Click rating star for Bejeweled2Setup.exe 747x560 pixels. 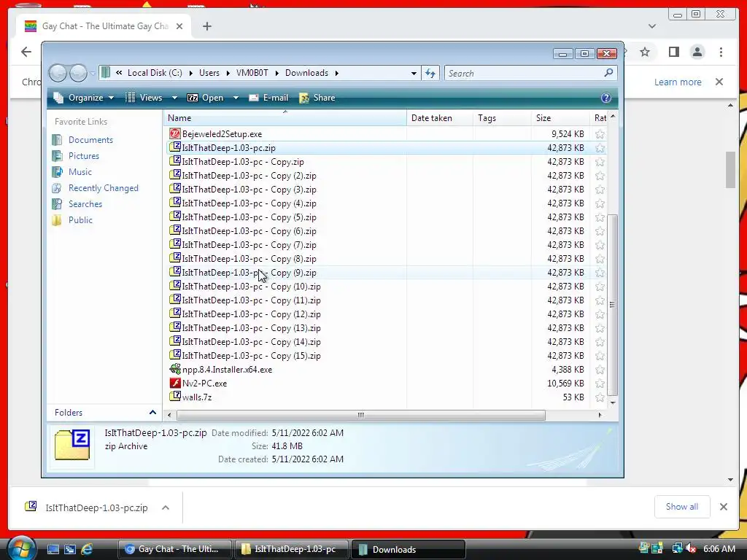coord(600,134)
